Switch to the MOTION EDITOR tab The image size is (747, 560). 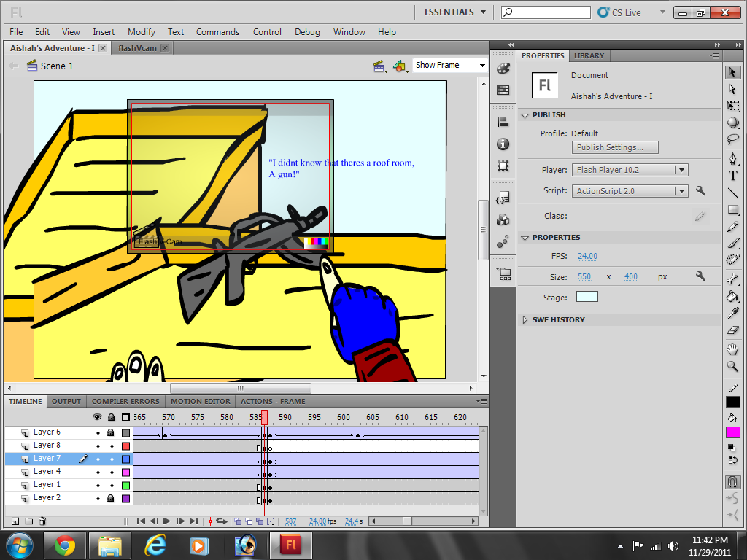[x=201, y=402]
